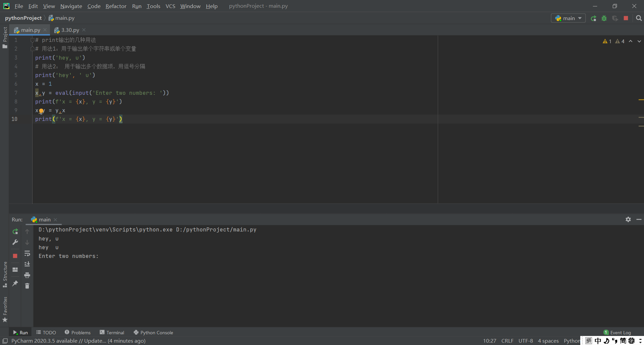Click the Debug bug icon in toolbar
Screen dimensions: 644x345
click(604, 18)
